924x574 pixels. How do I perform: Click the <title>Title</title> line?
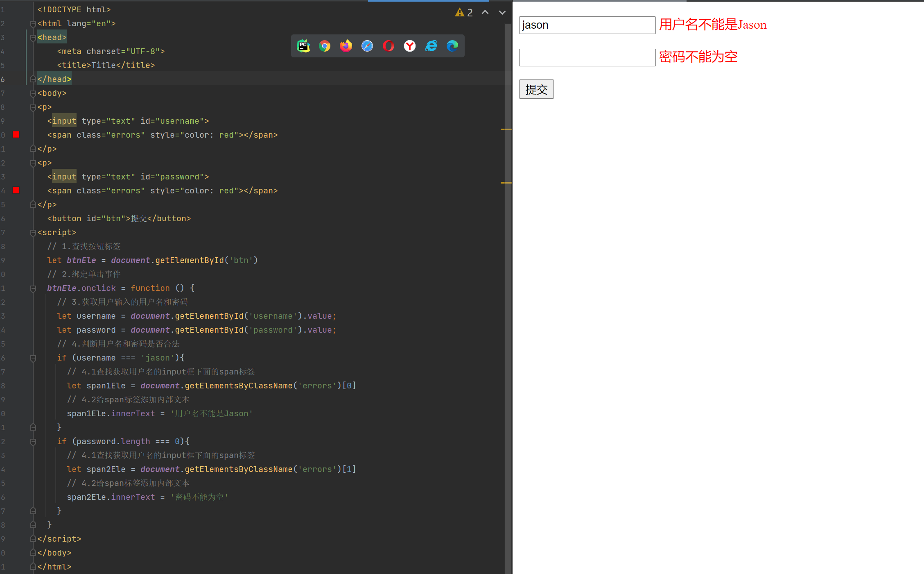click(106, 65)
